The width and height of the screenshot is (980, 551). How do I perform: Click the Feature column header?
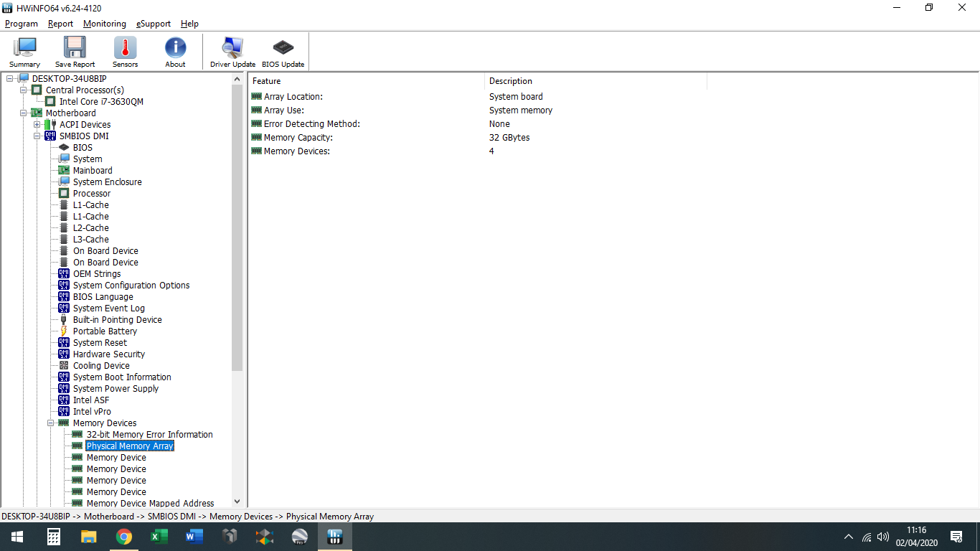pyautogui.click(x=367, y=81)
